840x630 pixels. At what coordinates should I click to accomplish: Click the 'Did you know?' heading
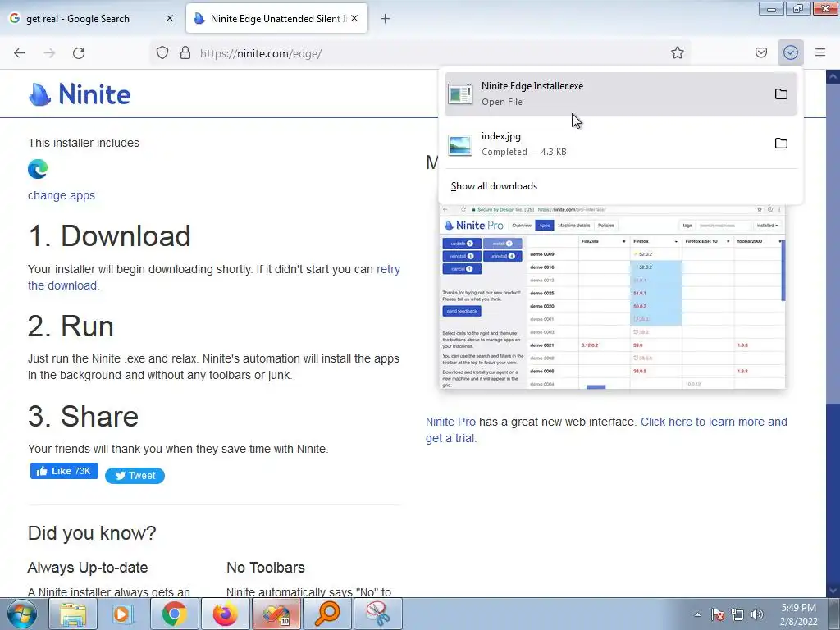click(92, 533)
